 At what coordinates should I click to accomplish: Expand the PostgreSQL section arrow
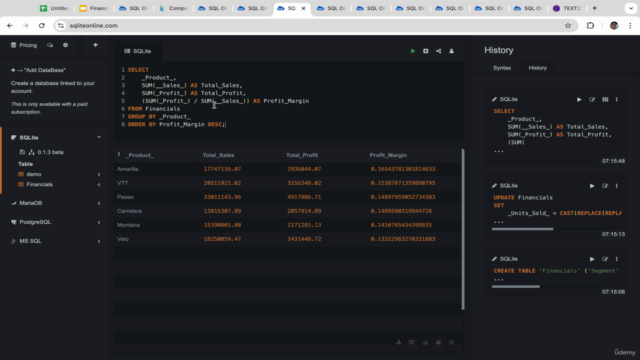[99, 222]
